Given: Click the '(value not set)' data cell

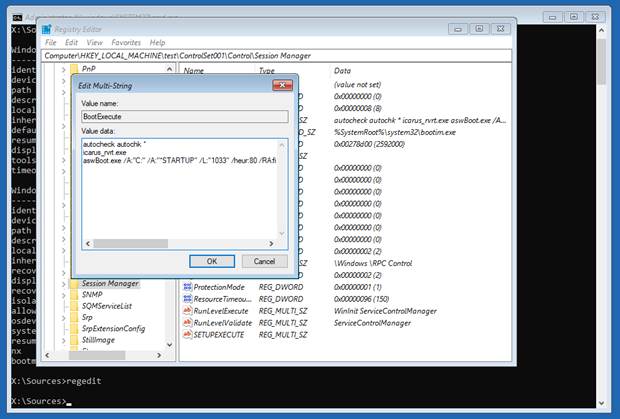Looking at the screenshot, I should 357,85.
